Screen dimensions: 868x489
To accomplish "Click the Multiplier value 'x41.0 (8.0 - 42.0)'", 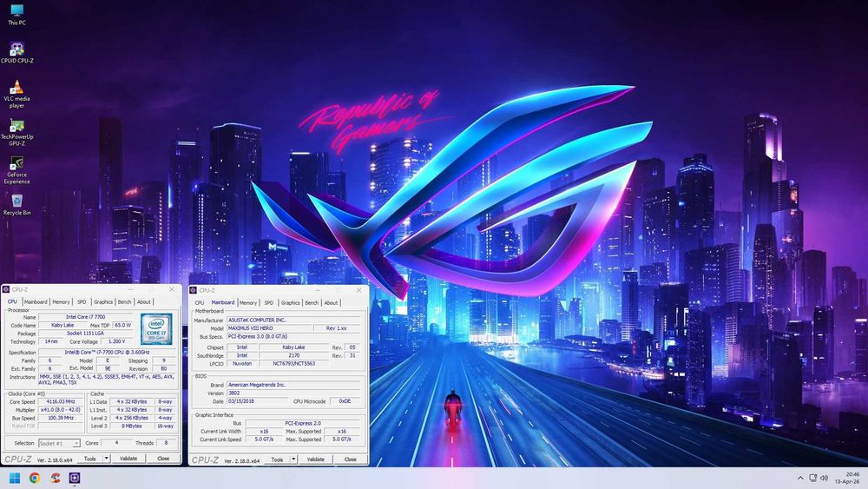I will (x=61, y=410).
